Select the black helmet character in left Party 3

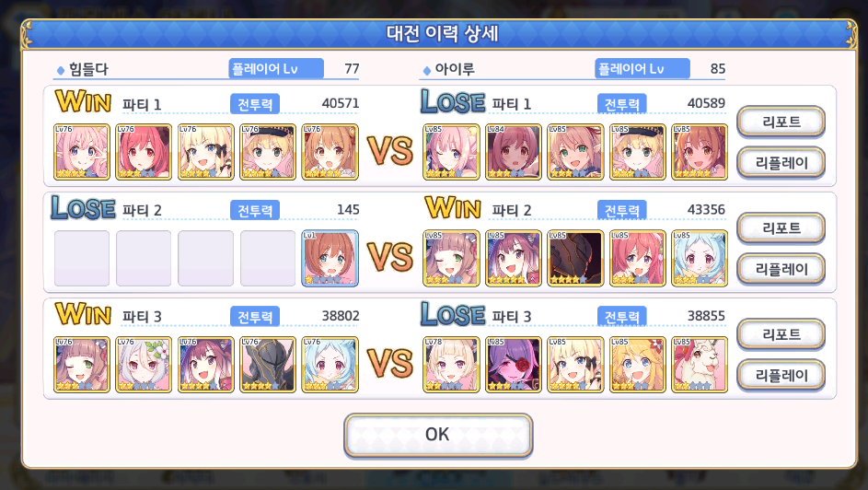268,365
